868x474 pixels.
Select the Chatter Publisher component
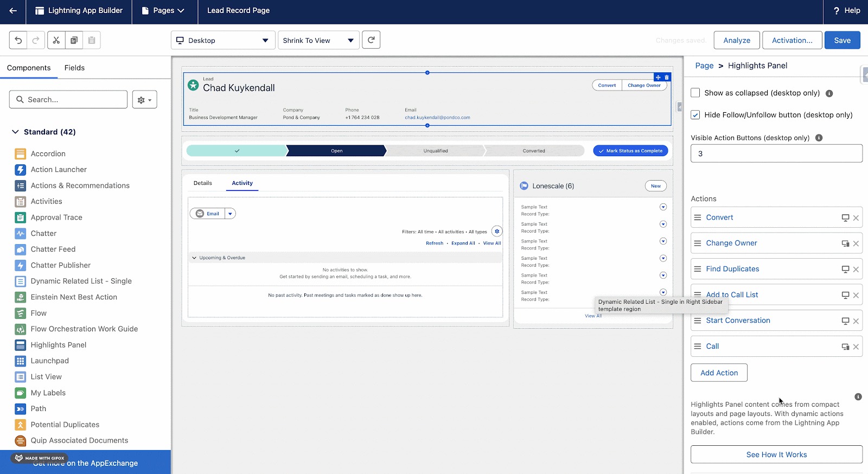(x=60, y=265)
